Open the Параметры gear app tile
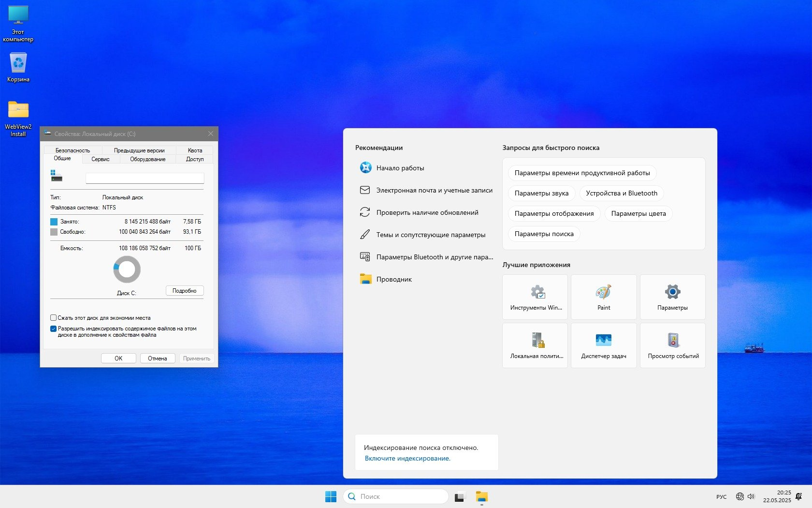 tap(672, 297)
